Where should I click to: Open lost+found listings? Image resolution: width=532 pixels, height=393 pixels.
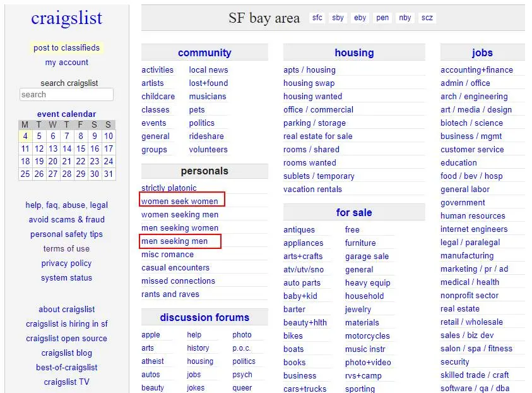[208, 83]
